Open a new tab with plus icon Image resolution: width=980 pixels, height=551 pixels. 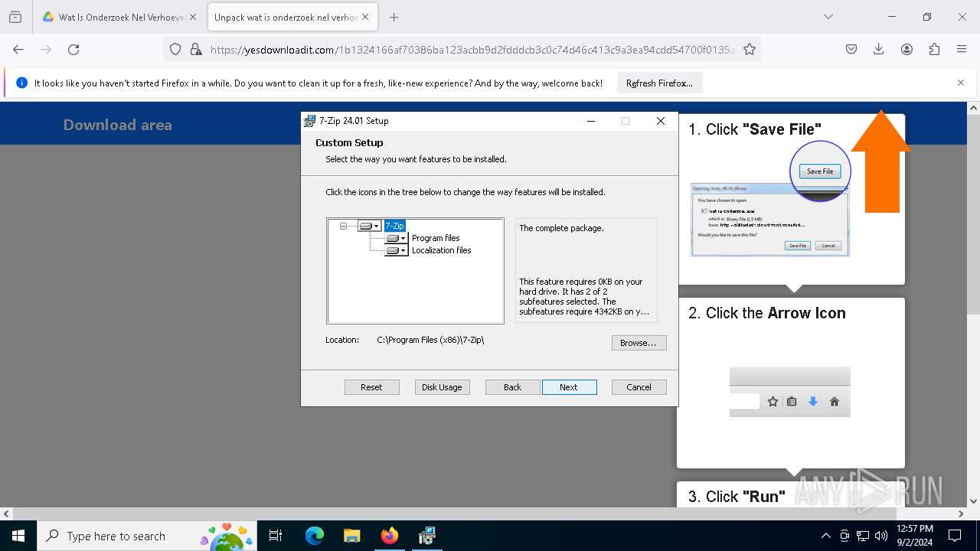(394, 17)
